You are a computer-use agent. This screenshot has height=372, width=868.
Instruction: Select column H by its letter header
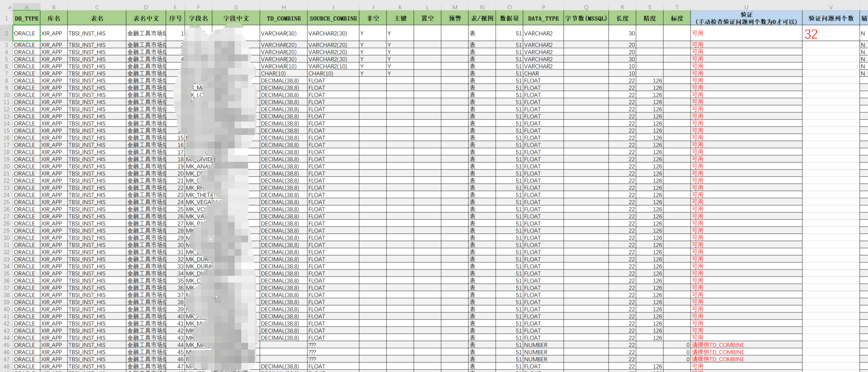pos(283,7)
